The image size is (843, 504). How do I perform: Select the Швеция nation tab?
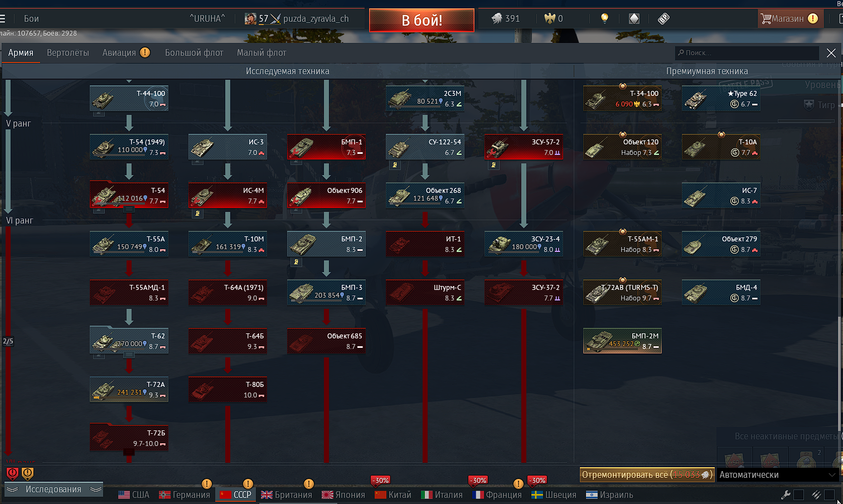554,495
